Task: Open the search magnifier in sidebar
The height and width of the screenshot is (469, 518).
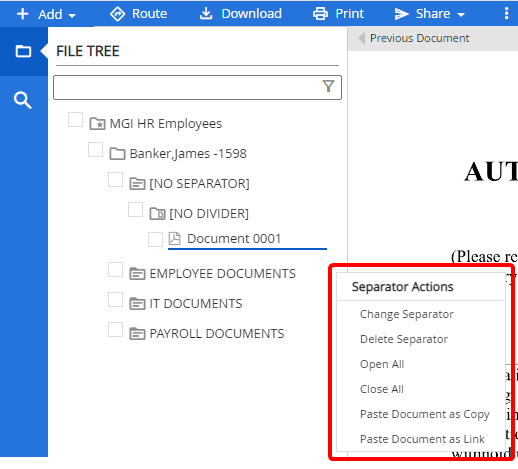Action: click(x=23, y=100)
